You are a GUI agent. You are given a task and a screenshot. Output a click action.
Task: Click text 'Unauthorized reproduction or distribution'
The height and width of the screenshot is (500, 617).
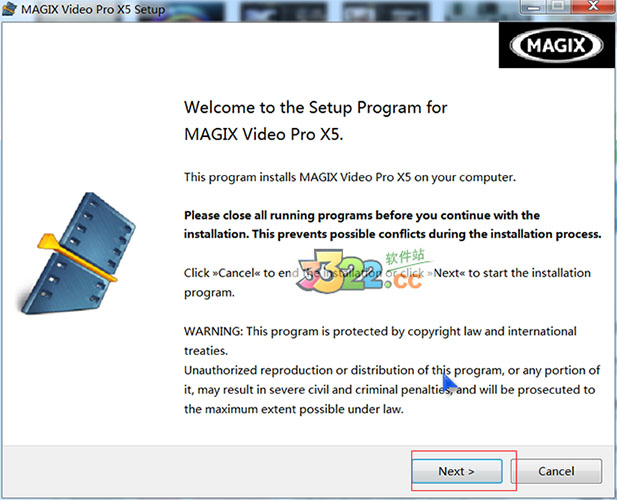click(x=300, y=370)
